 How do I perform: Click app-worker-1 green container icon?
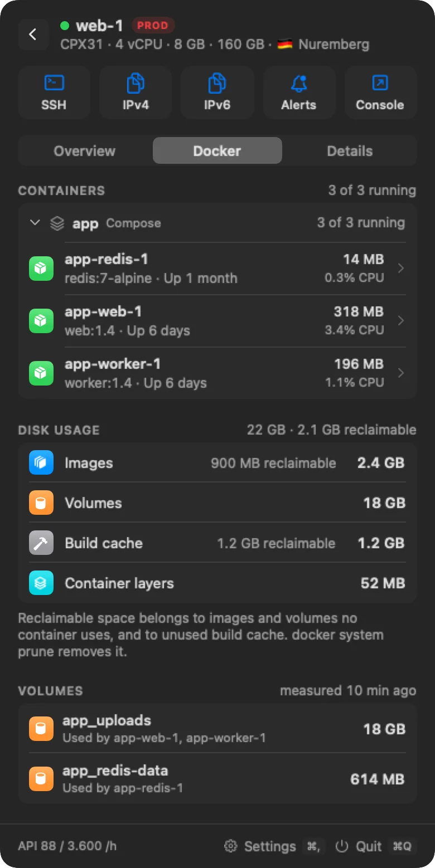(41, 373)
